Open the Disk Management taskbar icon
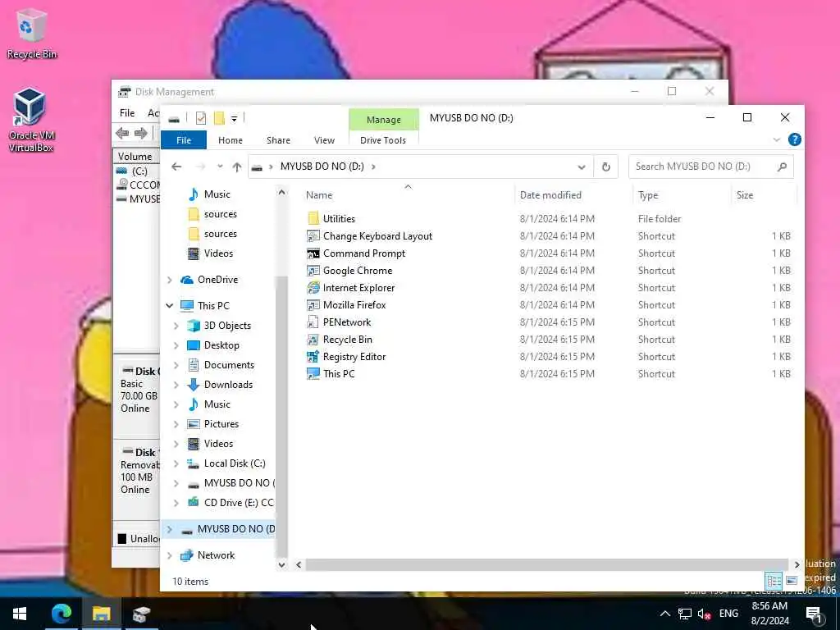Image resolution: width=840 pixels, height=630 pixels. click(x=141, y=614)
